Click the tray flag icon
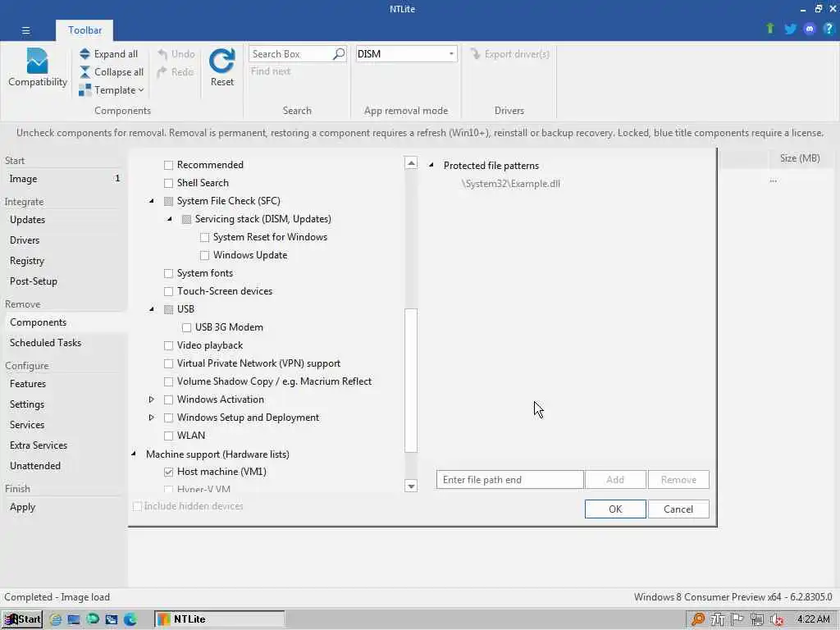Viewport: 840px width, 630px height. tap(737, 620)
